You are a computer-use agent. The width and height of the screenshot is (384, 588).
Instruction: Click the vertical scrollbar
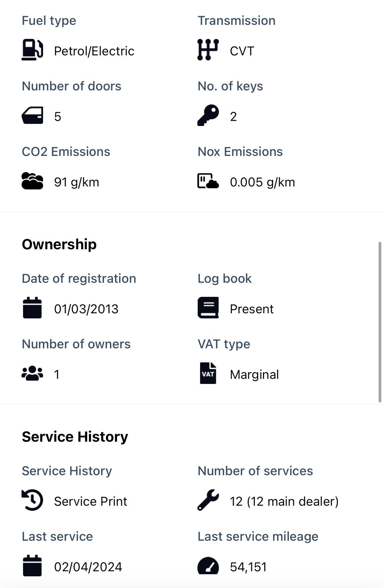click(380, 322)
